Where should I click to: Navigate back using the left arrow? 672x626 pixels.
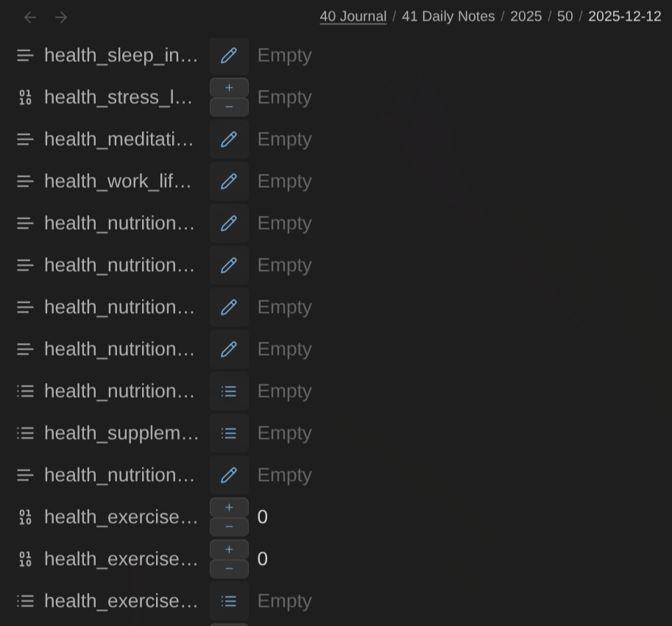point(30,17)
